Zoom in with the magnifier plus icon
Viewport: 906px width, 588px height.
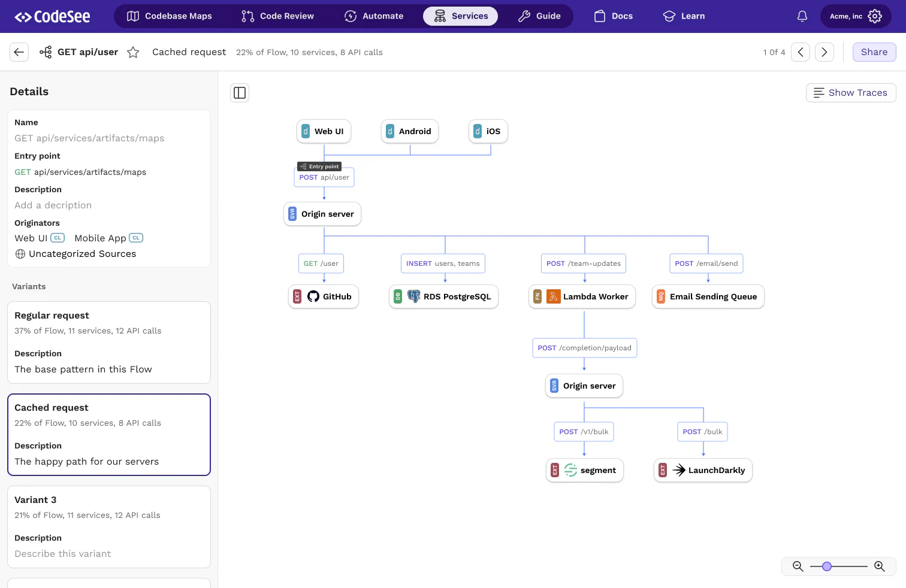click(880, 566)
